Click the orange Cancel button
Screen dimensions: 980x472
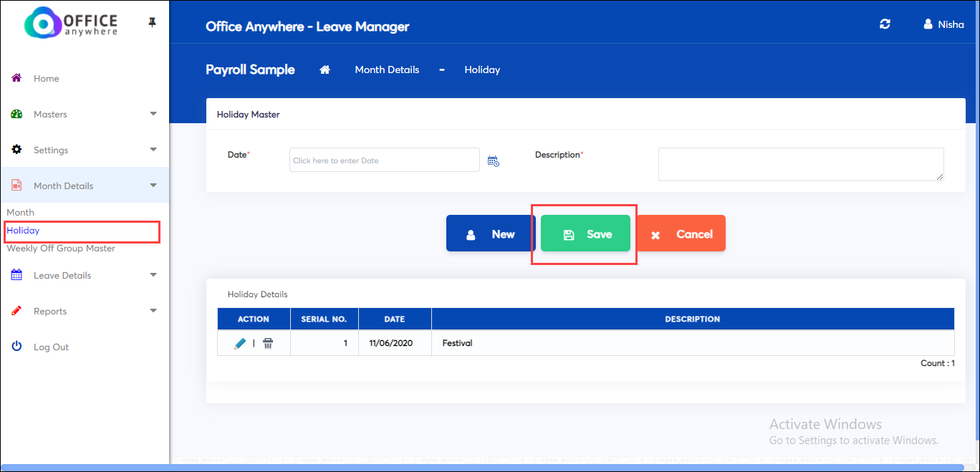(x=681, y=233)
